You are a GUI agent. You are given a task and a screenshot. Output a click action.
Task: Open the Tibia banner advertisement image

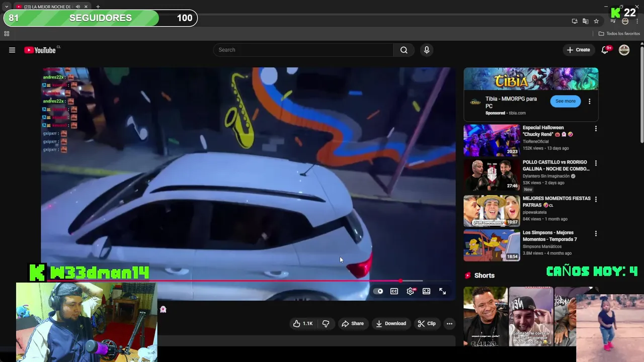(x=531, y=79)
